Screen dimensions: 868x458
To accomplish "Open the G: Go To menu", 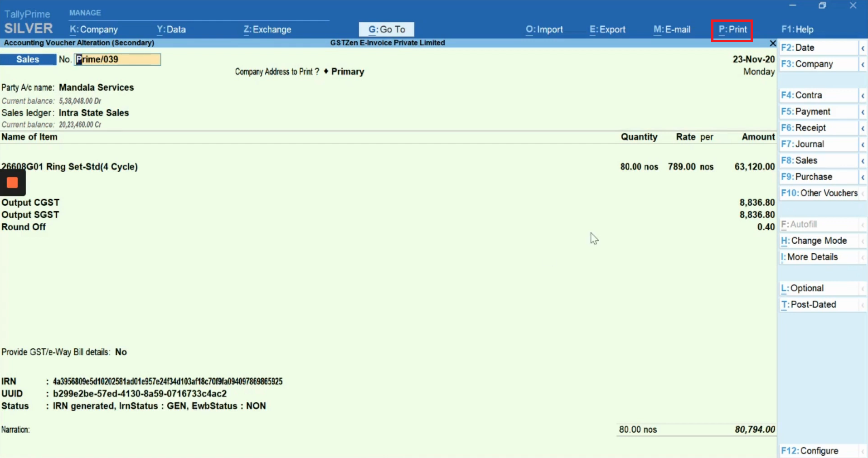I will pyautogui.click(x=386, y=29).
